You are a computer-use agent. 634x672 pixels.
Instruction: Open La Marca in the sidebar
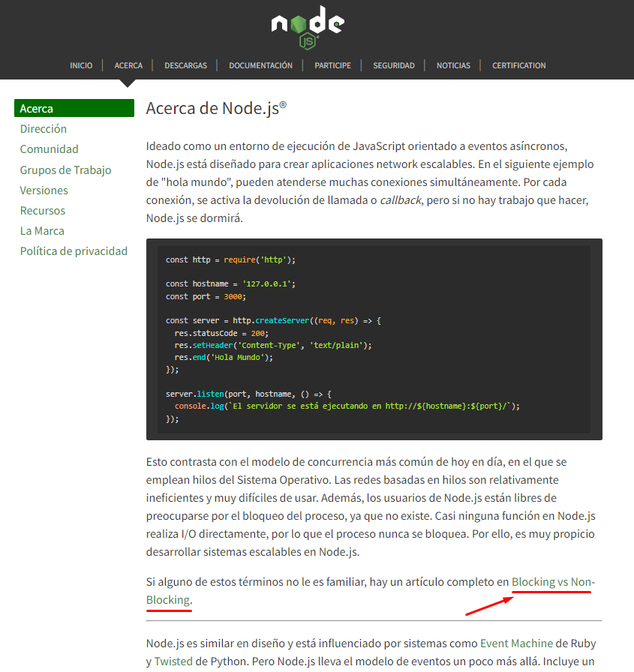(42, 230)
